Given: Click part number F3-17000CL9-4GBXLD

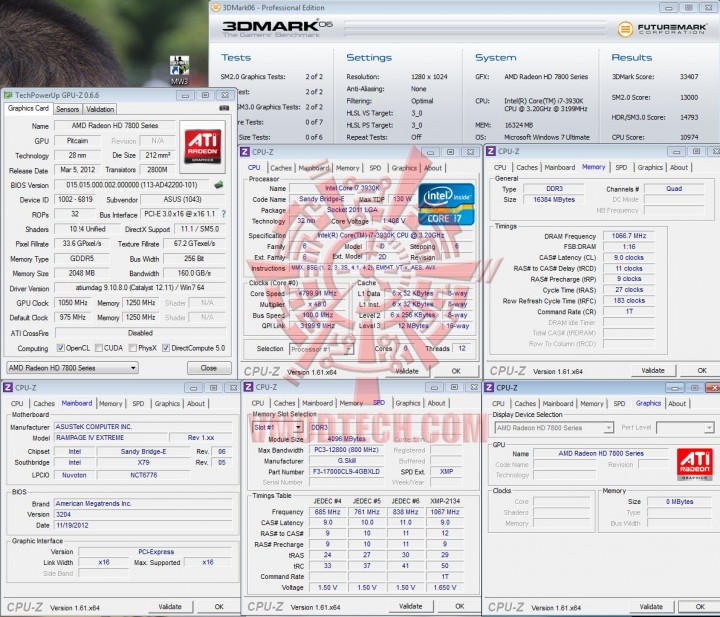Looking at the screenshot, I should (346, 471).
